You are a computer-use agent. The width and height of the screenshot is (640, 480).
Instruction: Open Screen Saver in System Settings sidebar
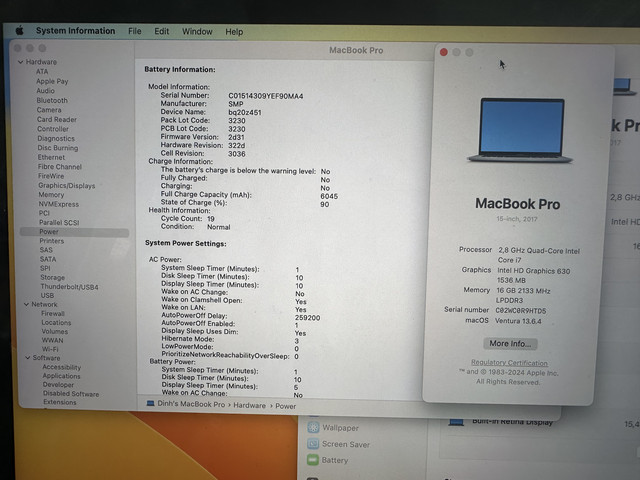[345, 444]
